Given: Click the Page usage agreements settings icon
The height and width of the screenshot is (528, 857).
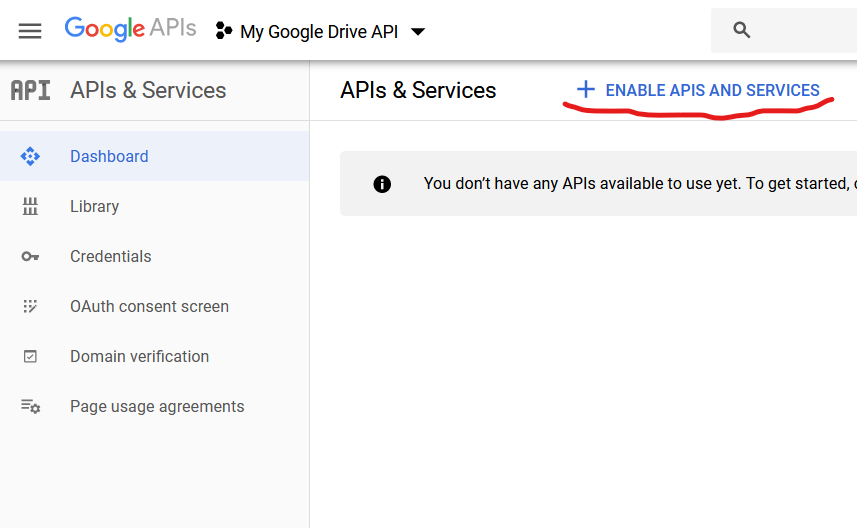Looking at the screenshot, I should tap(30, 406).
